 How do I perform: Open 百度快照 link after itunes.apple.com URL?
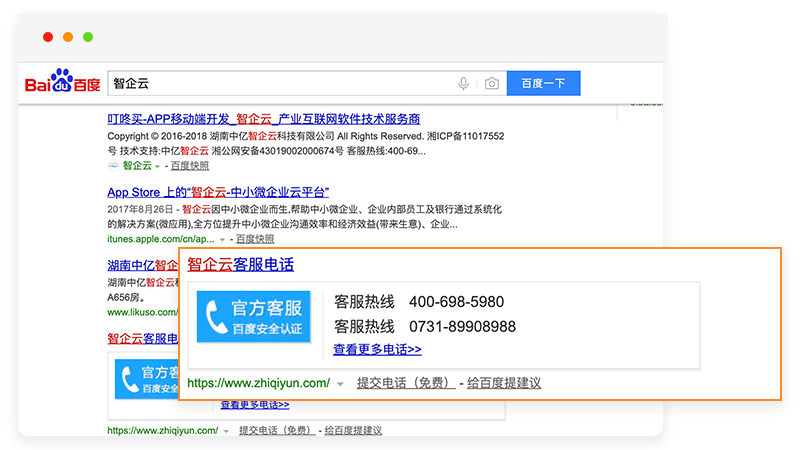point(255,239)
